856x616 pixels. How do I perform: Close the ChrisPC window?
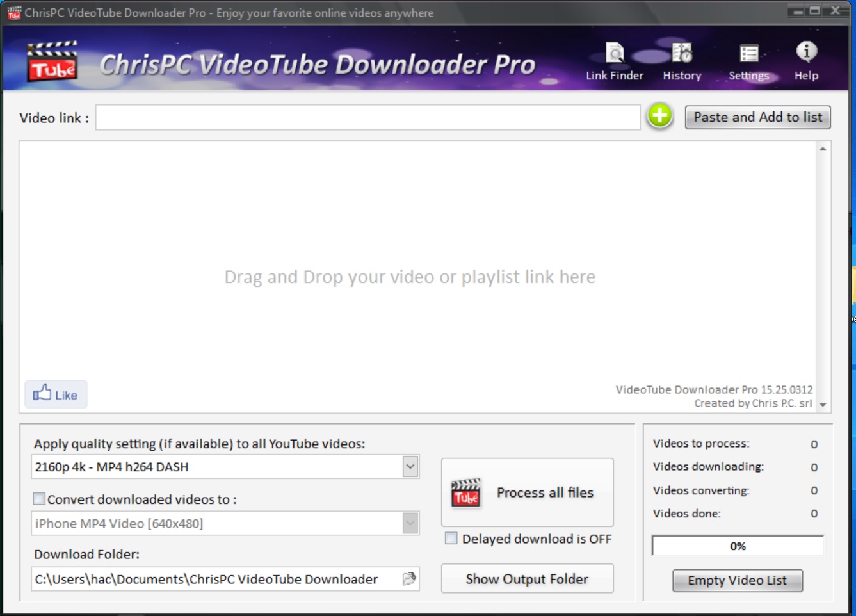(x=836, y=11)
